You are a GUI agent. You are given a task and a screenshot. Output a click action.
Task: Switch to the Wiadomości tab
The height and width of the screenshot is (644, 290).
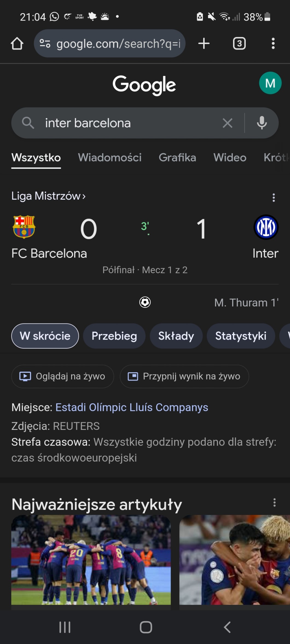pyautogui.click(x=110, y=158)
